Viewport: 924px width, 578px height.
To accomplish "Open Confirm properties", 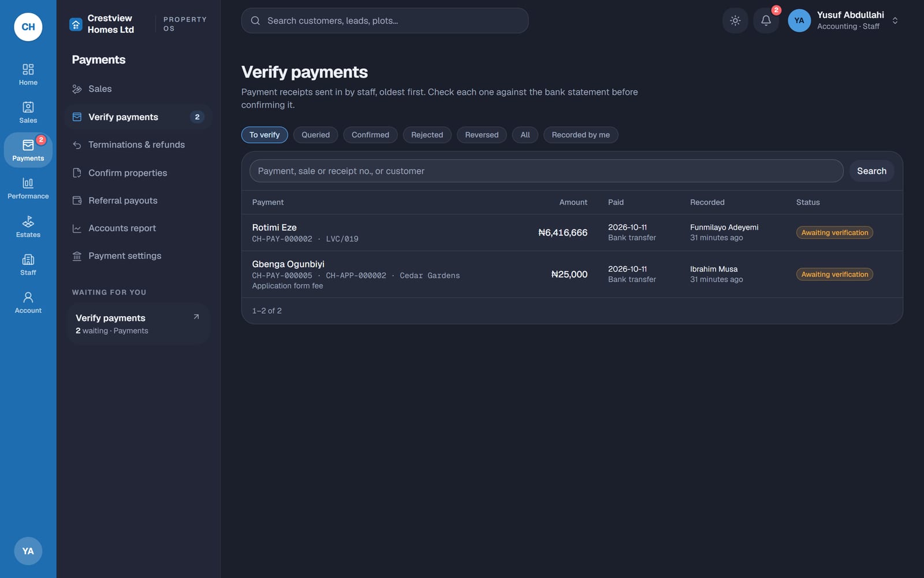I will coord(138,173).
